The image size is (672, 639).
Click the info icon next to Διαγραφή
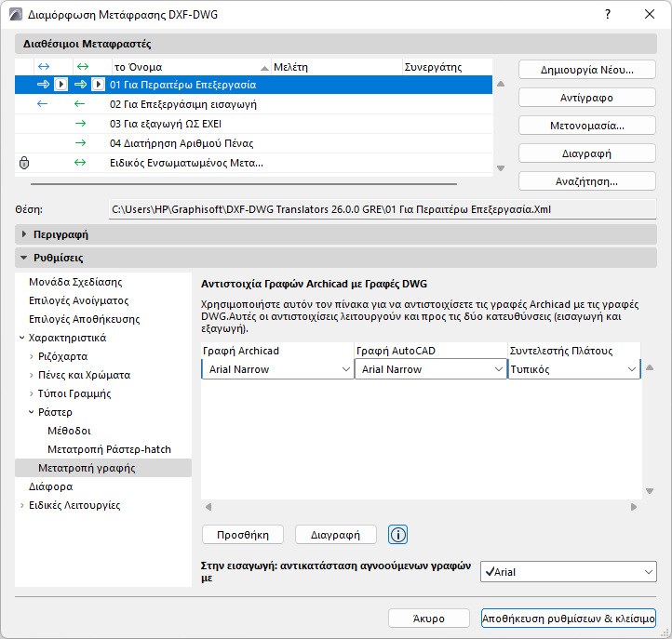[398, 534]
